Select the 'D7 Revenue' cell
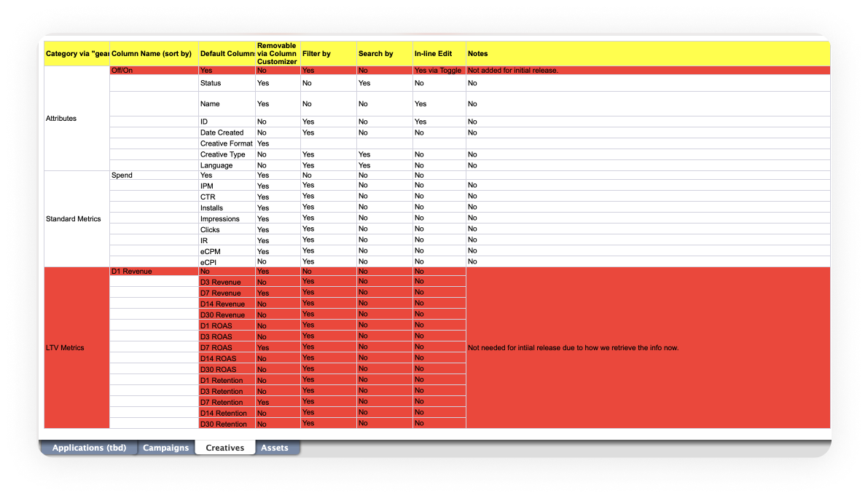Screen dimensions: 868x498 227,293
